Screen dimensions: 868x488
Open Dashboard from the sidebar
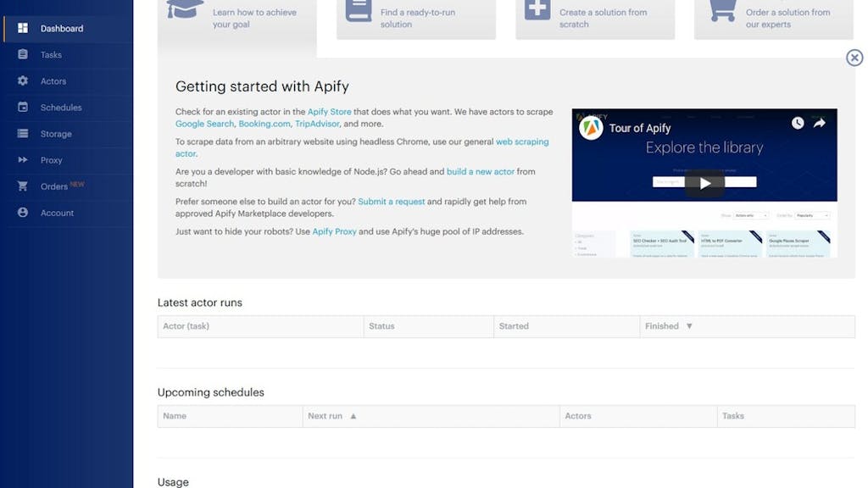click(67, 28)
